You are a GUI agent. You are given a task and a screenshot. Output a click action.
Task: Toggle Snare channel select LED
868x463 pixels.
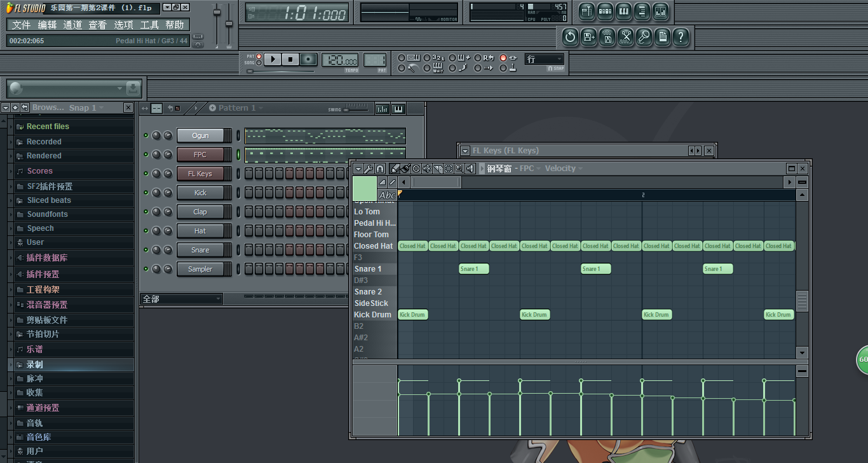tap(239, 250)
